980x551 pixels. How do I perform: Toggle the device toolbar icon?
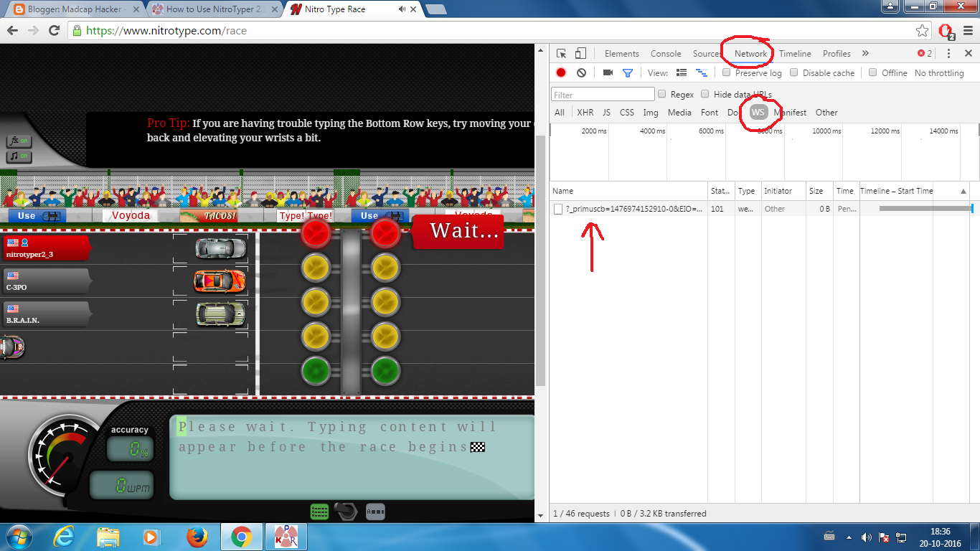coord(580,54)
